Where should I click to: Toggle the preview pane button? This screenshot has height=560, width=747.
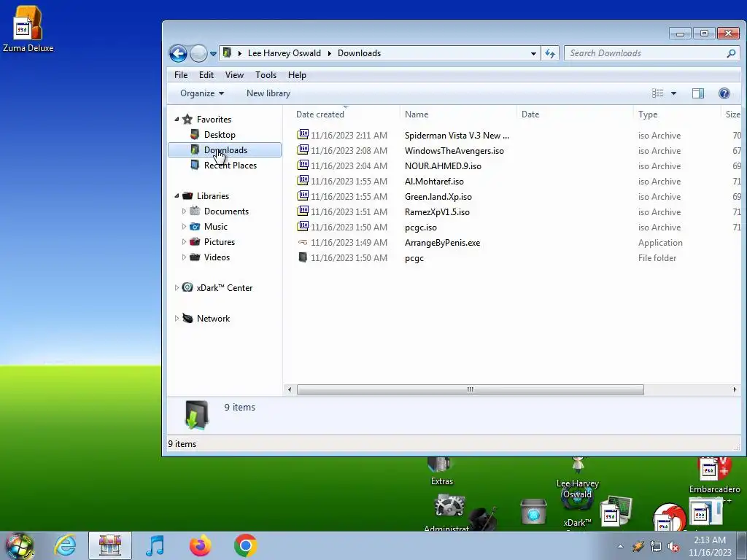coord(698,93)
